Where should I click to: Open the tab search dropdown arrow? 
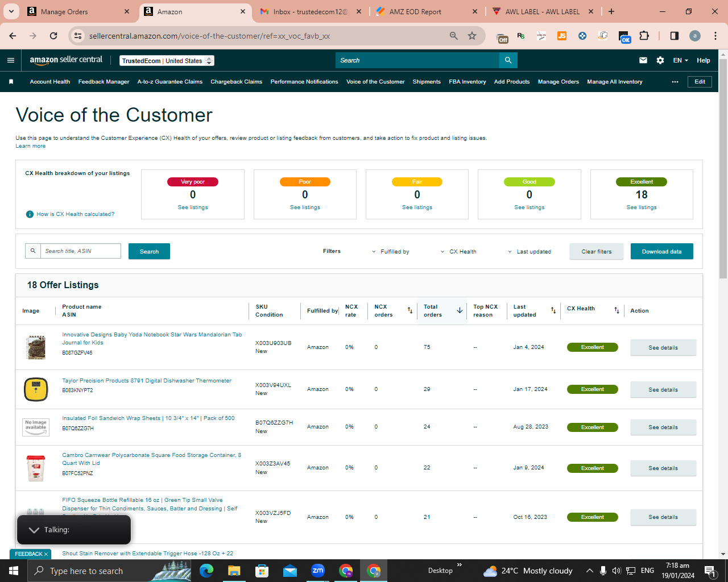pos(11,11)
